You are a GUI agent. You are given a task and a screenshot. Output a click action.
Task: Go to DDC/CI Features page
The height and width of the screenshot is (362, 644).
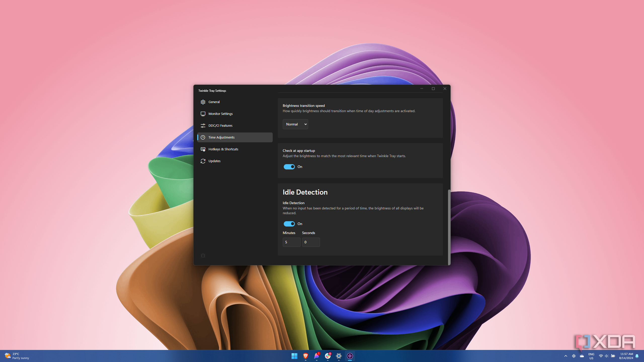pos(235,125)
